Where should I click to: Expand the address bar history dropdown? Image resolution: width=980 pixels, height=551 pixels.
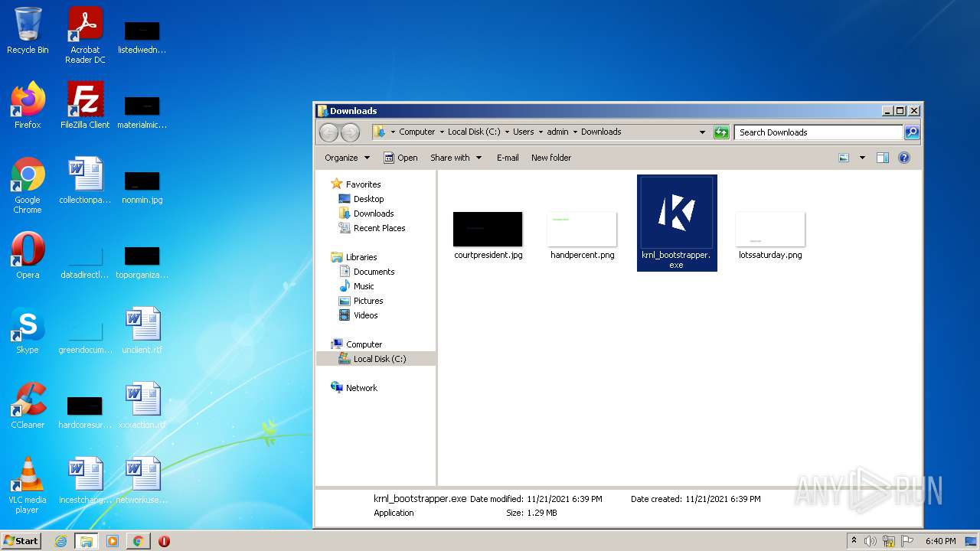702,132
